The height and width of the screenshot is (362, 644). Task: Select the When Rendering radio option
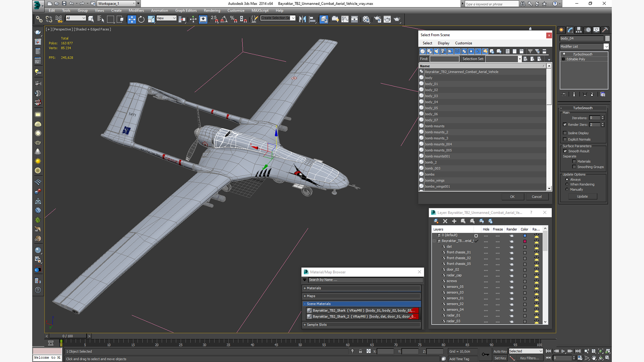point(567,184)
